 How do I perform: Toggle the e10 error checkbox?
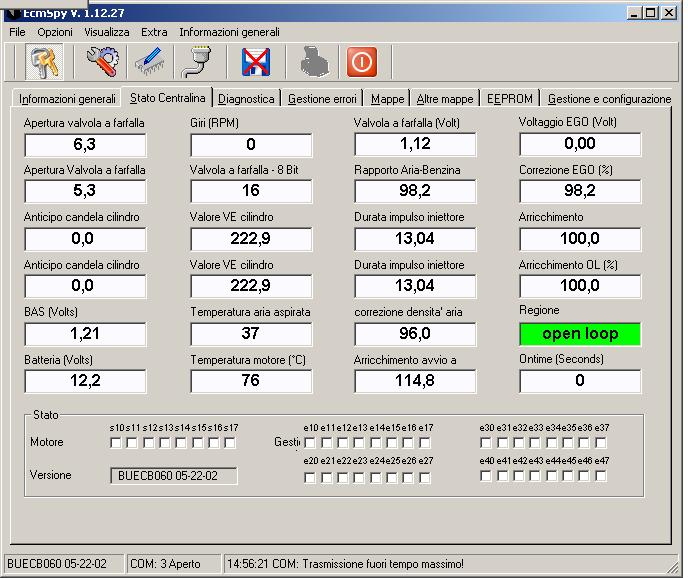(x=310, y=443)
